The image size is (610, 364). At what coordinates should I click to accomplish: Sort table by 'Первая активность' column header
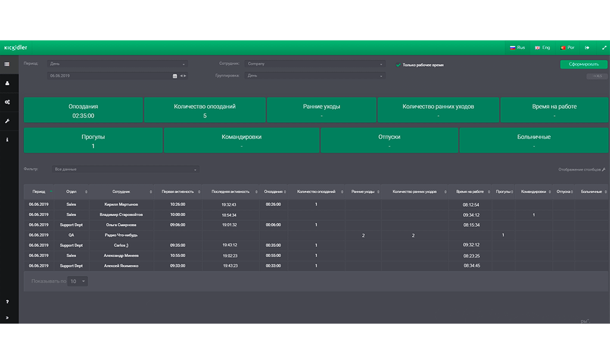178,192
